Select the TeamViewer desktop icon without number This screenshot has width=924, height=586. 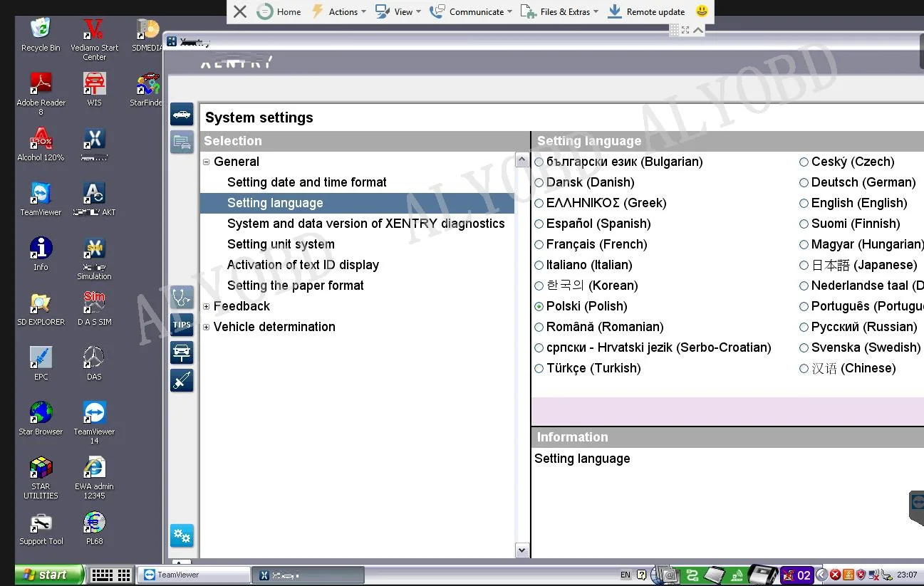41,199
